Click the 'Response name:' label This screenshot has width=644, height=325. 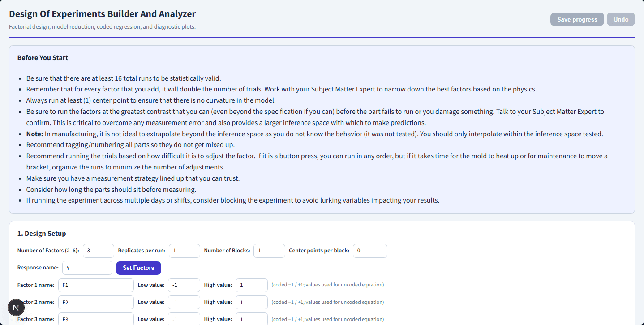(x=38, y=268)
